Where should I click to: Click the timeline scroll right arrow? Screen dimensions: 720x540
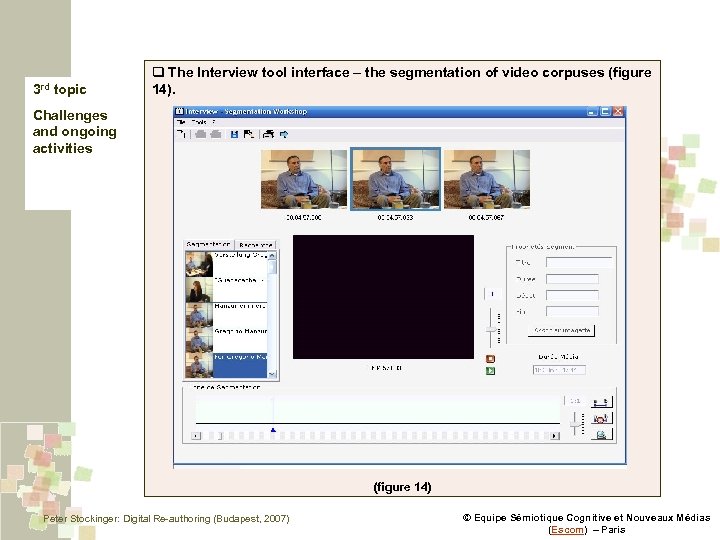point(555,436)
